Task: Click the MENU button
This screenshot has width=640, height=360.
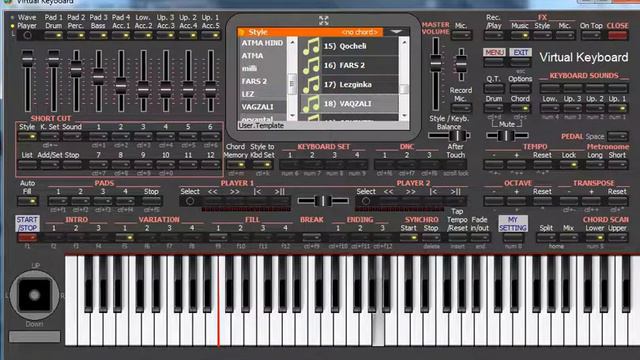Action: click(494, 52)
